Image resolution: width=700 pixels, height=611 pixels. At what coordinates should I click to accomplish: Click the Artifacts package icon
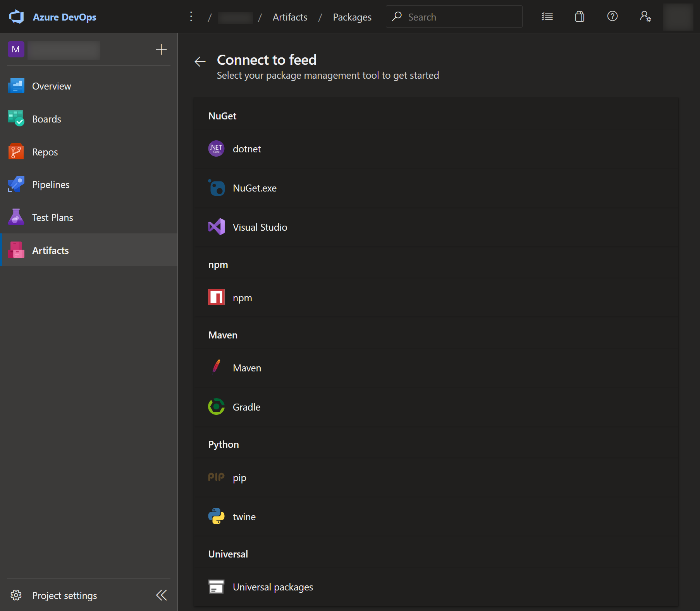click(x=16, y=250)
